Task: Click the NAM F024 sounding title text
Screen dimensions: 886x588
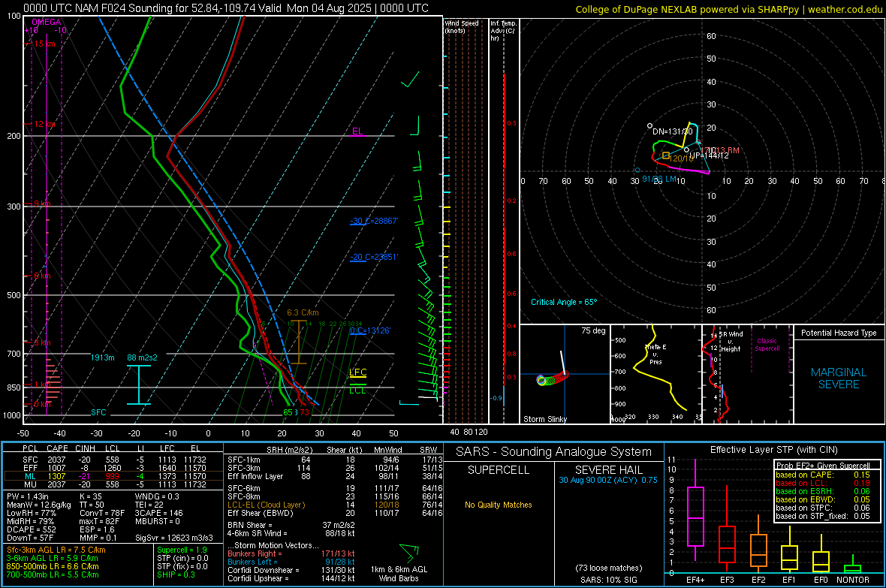Action: (x=226, y=8)
